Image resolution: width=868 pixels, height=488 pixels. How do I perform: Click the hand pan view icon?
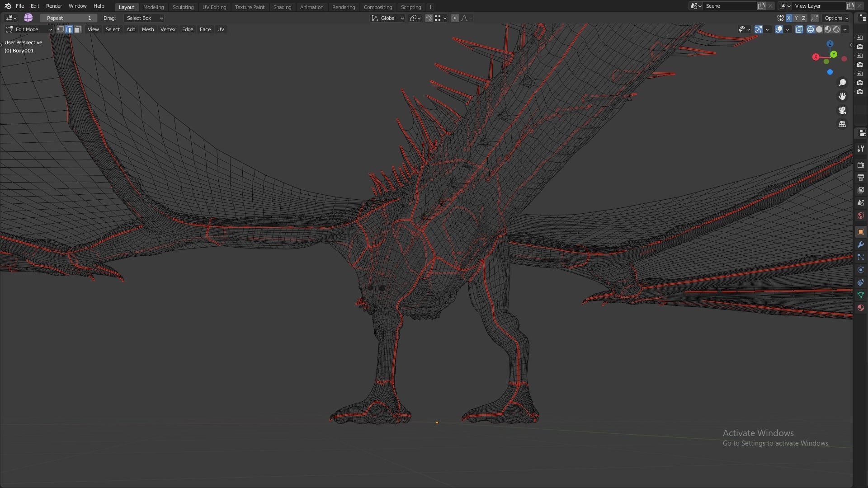(x=842, y=96)
